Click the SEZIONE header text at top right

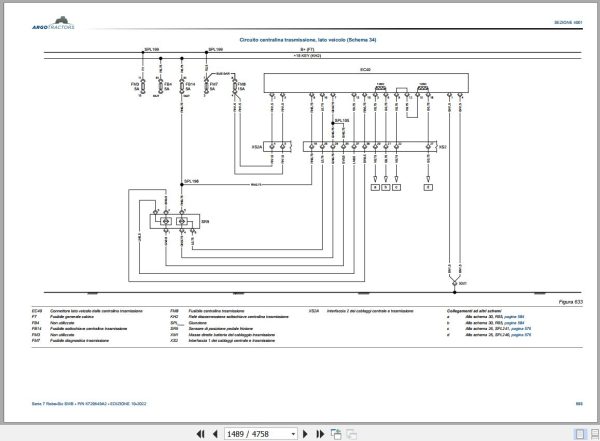click(568, 23)
